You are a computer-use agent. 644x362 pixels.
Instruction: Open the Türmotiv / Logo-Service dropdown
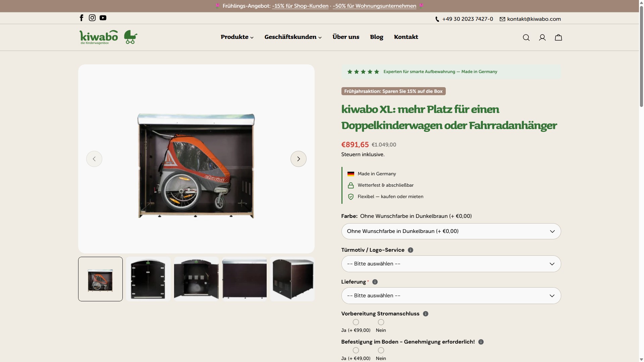(451, 264)
